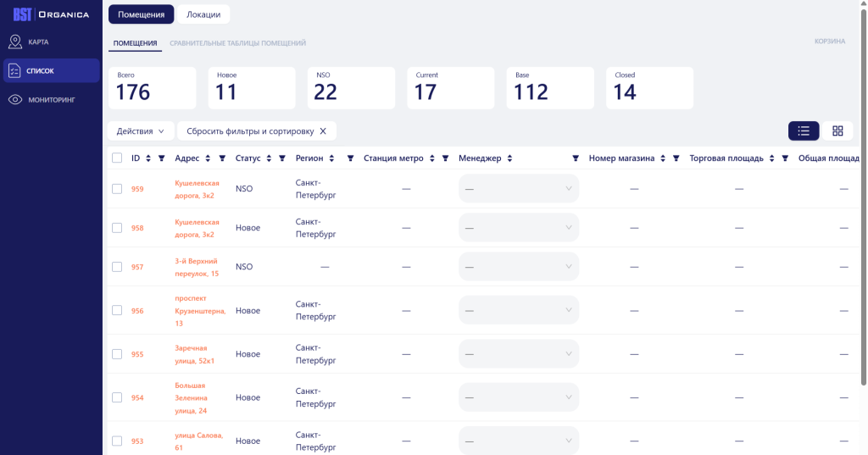Sort by Станция метро column arrows
Image resolution: width=868 pixels, height=455 pixels.
pyautogui.click(x=432, y=158)
